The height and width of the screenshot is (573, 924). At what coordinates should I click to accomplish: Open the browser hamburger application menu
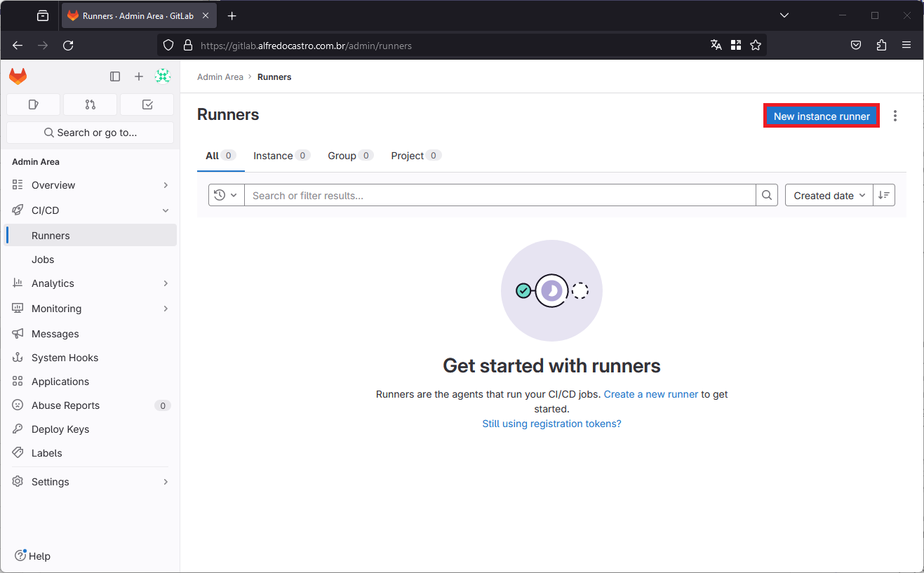tap(906, 46)
